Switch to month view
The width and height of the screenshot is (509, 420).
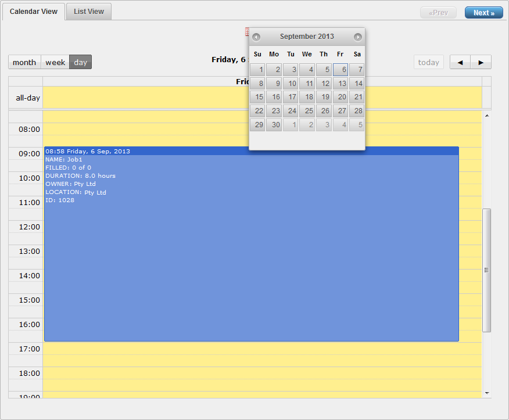pyautogui.click(x=24, y=63)
